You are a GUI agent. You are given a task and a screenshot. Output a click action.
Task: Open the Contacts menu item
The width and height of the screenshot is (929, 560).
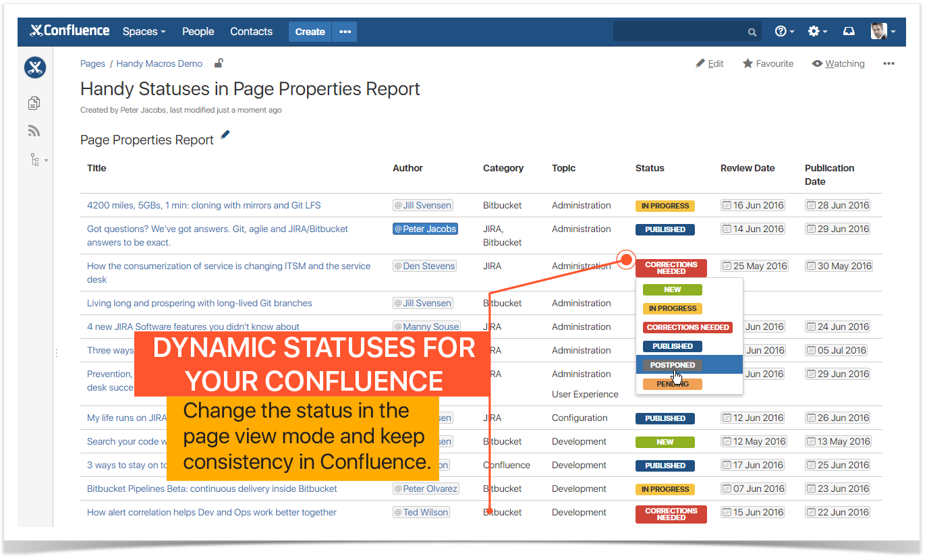coord(251,32)
